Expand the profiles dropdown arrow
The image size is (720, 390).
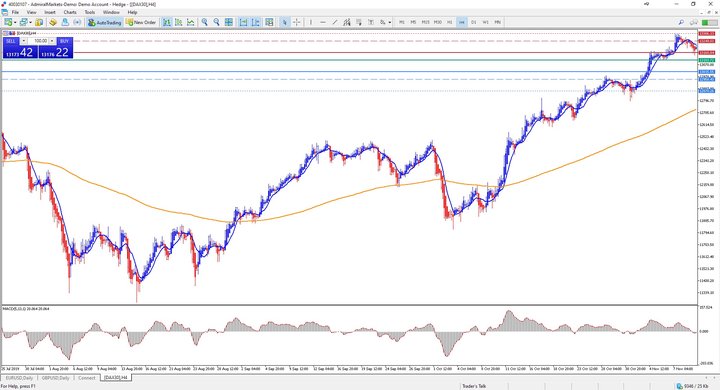click(30, 22)
